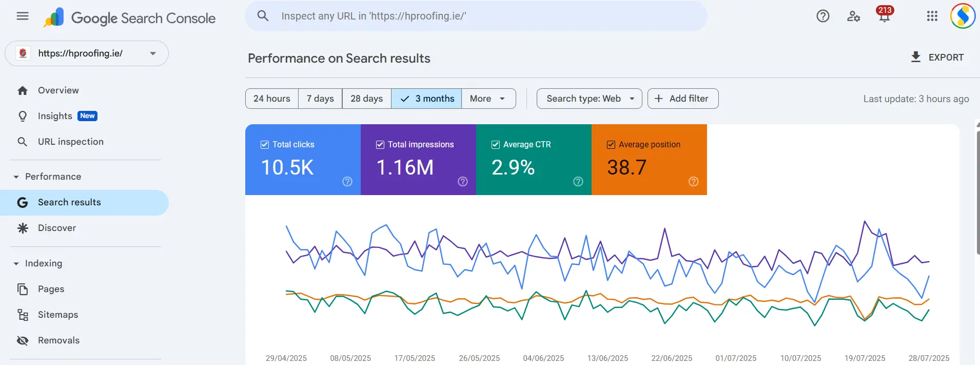Open the Google apps grid
Image resolution: width=980 pixels, height=365 pixels.
point(932,16)
